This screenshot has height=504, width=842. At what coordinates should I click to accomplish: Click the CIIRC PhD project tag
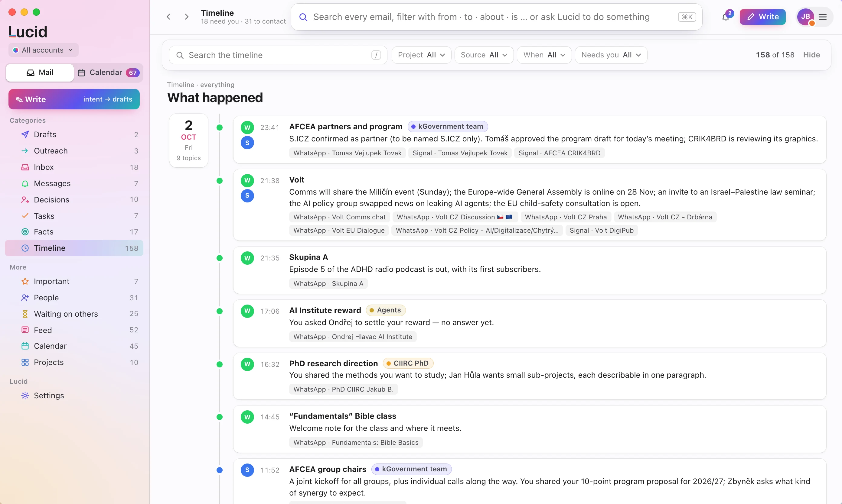[x=408, y=363]
